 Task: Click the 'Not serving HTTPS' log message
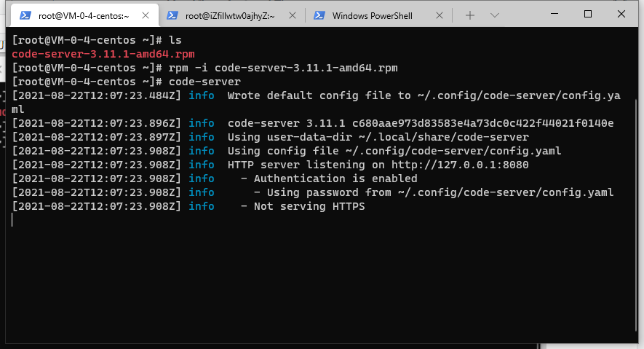[309, 206]
